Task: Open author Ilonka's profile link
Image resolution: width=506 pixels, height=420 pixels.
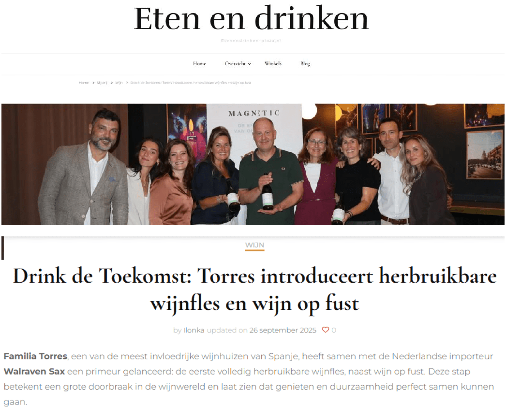Action: tap(193, 330)
